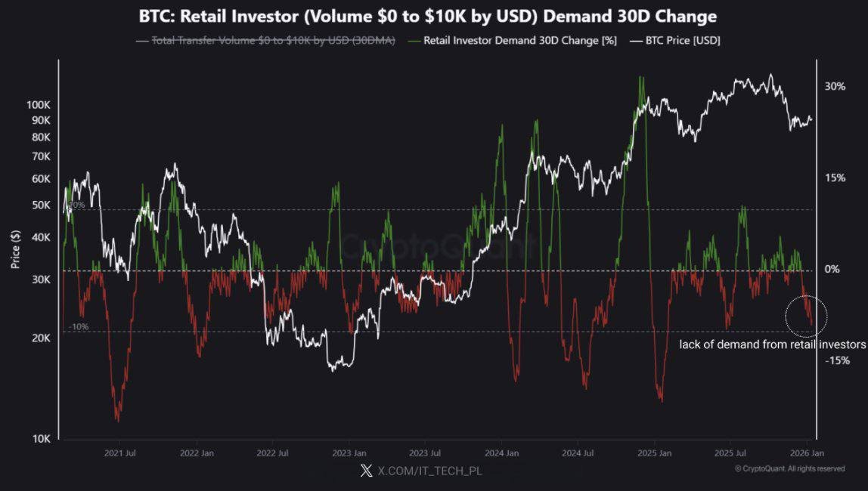Click the '30%' right axis label
868x491 pixels.
pos(835,86)
